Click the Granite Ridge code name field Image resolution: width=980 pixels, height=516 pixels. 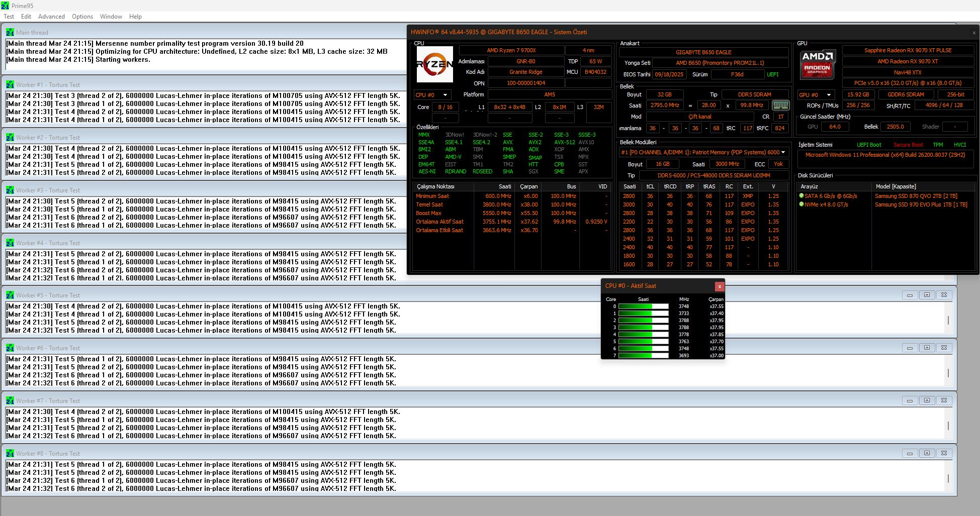tap(526, 72)
